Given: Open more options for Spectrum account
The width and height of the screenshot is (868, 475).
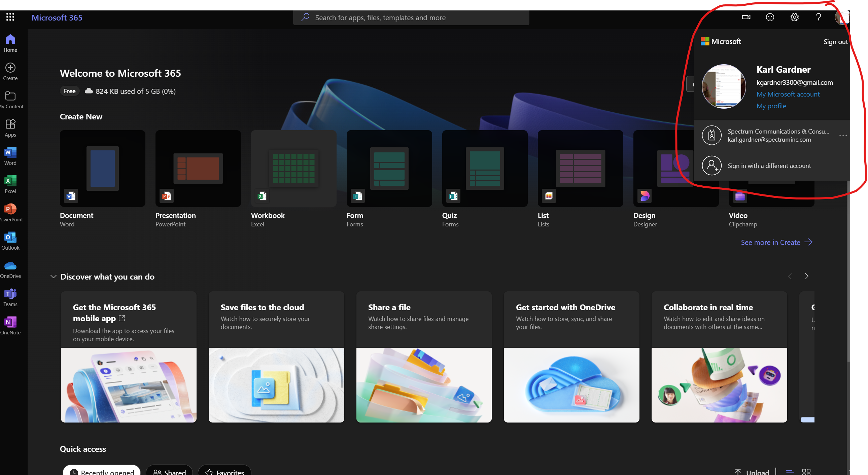Looking at the screenshot, I should click(843, 136).
